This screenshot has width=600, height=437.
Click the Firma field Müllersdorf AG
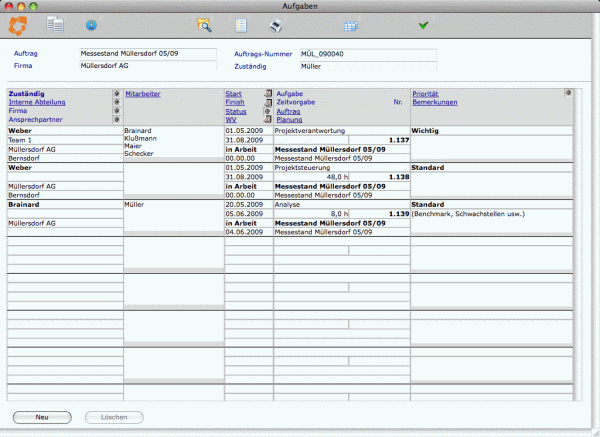[148, 66]
